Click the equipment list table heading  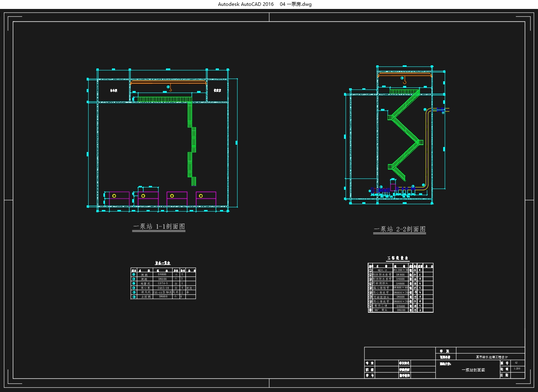click(x=163, y=263)
